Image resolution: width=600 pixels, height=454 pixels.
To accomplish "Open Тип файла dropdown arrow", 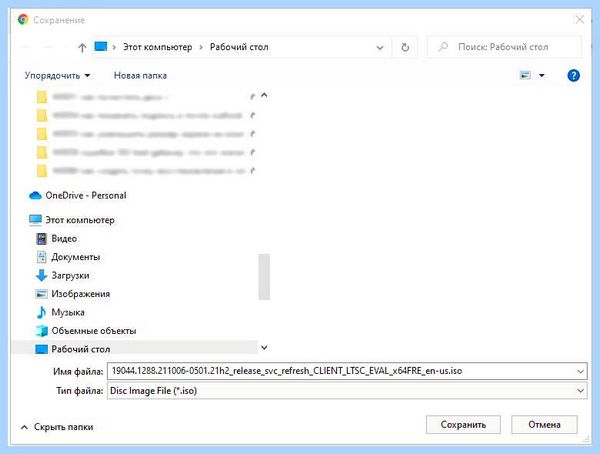I will (580, 391).
